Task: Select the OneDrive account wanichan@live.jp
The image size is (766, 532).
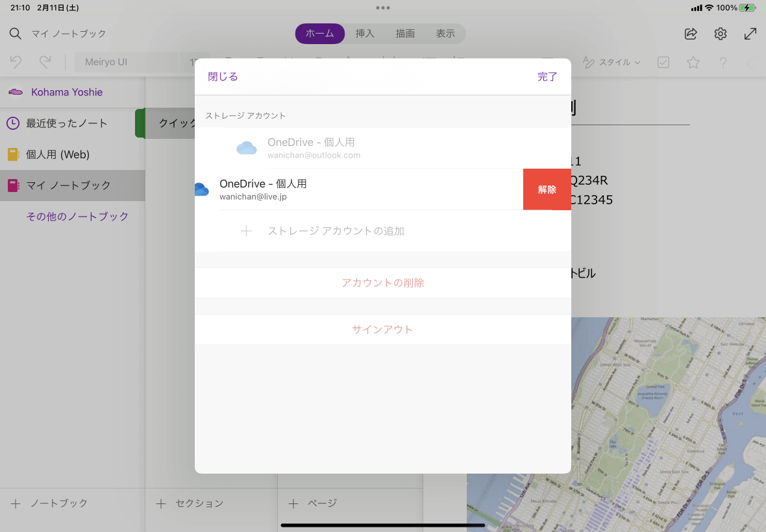Action: click(x=359, y=189)
